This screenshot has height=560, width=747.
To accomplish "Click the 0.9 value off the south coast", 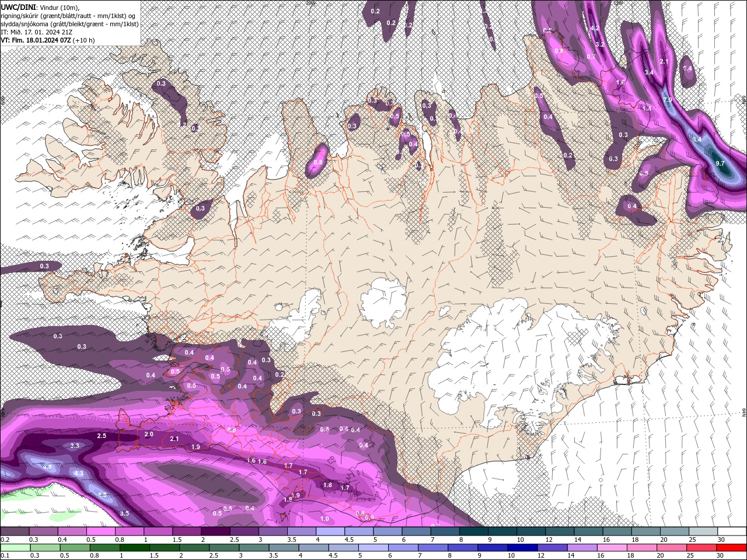I will click(369, 517).
